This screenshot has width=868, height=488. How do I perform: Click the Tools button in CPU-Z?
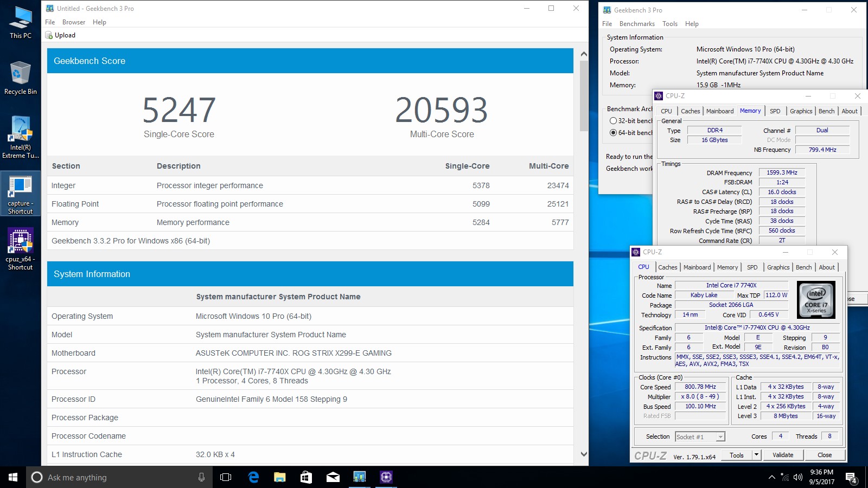coord(737,455)
